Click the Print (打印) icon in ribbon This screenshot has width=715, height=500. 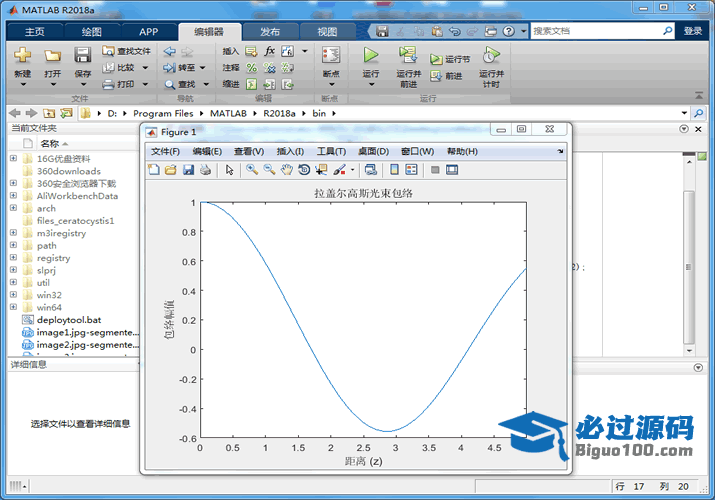(x=108, y=84)
